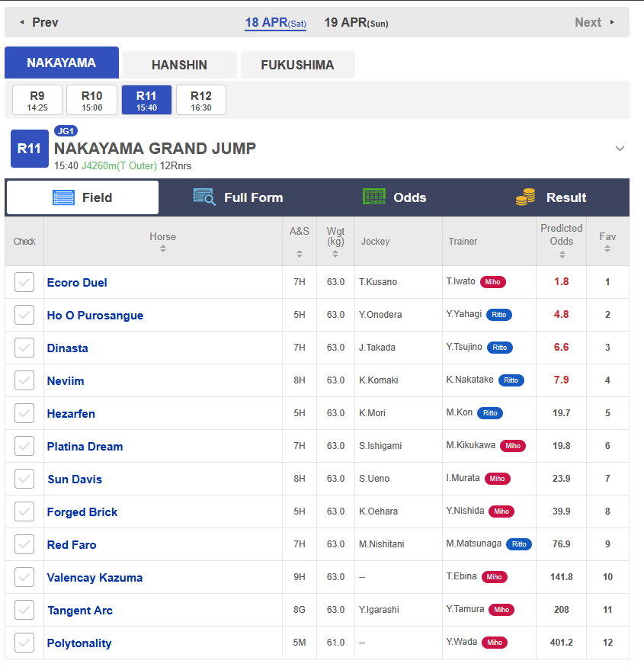Image resolution: width=644 pixels, height=667 pixels.
Task: Select race R10 at 15:00
Action: [x=92, y=100]
